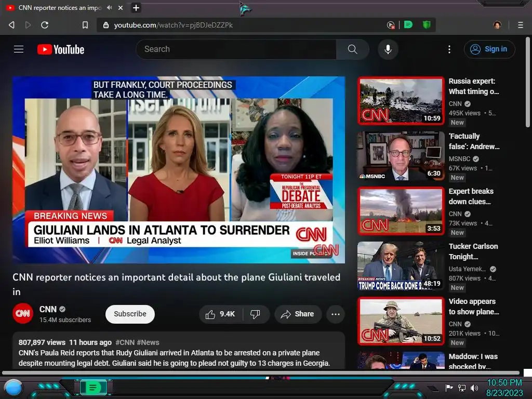Click the video title text
532x399 pixels.
click(177, 284)
